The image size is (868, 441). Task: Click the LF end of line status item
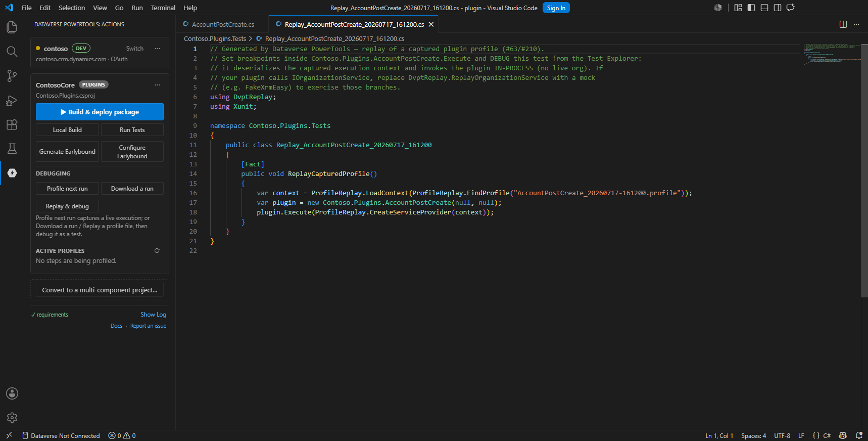pos(801,435)
